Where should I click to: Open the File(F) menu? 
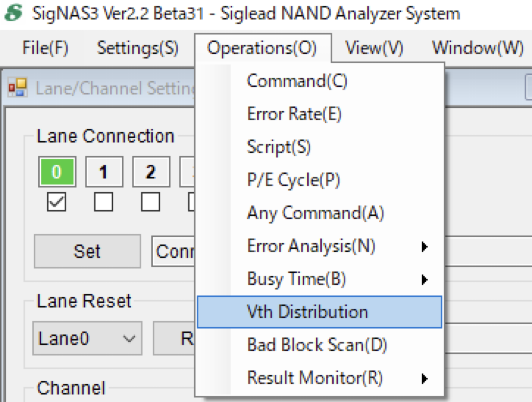tap(45, 47)
